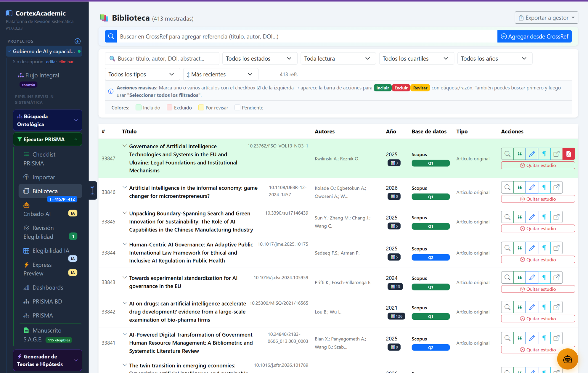The width and height of the screenshot is (588, 373).
Task: Open the Todos los tipos dropdown
Action: click(x=142, y=74)
